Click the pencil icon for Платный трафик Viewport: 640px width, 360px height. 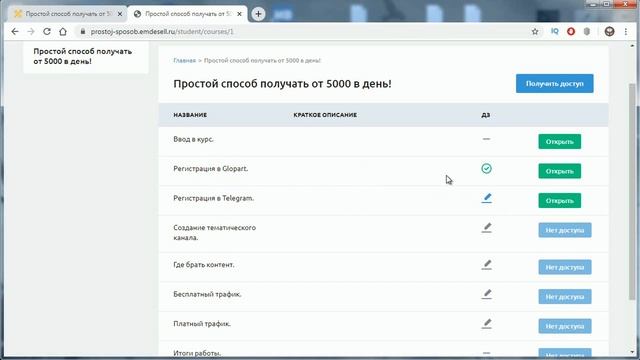click(486, 324)
